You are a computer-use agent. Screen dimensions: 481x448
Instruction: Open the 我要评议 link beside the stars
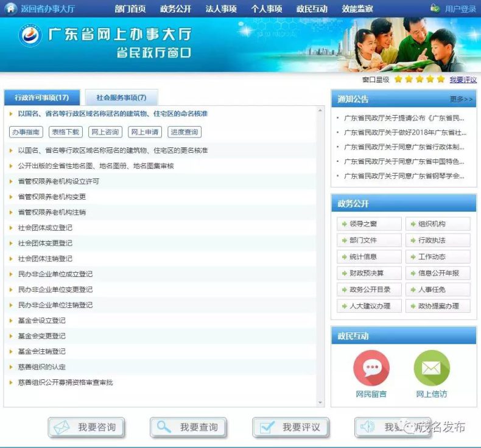(x=463, y=80)
